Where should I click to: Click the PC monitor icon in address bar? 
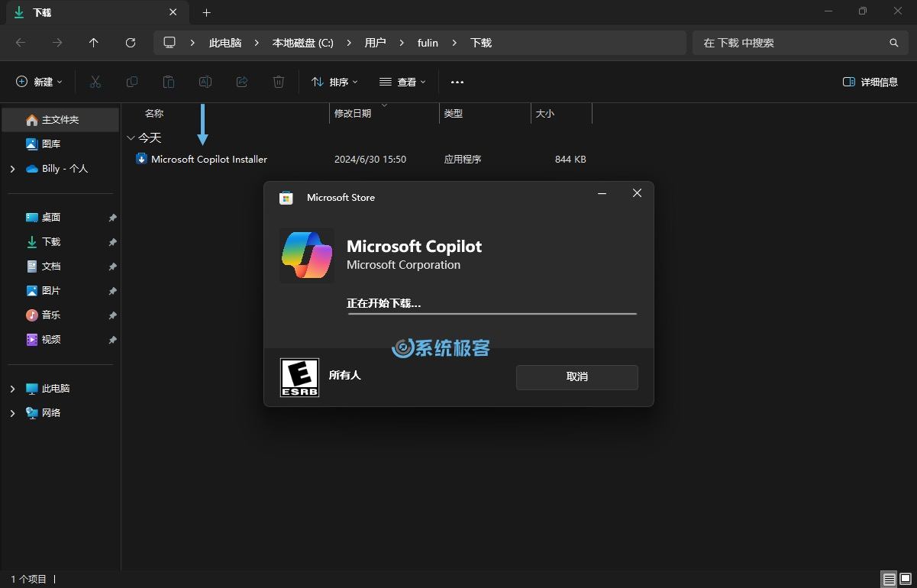[x=170, y=43]
